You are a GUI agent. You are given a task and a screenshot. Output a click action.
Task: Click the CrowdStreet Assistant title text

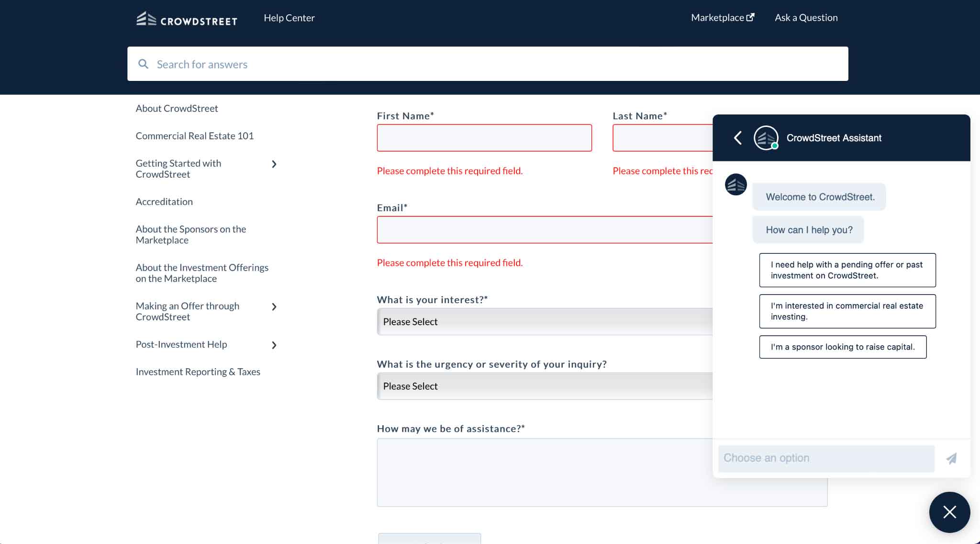[x=834, y=138]
